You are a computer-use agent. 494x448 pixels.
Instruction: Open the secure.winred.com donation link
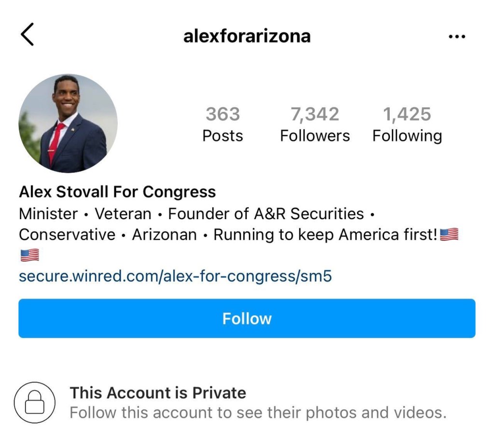coord(175,276)
